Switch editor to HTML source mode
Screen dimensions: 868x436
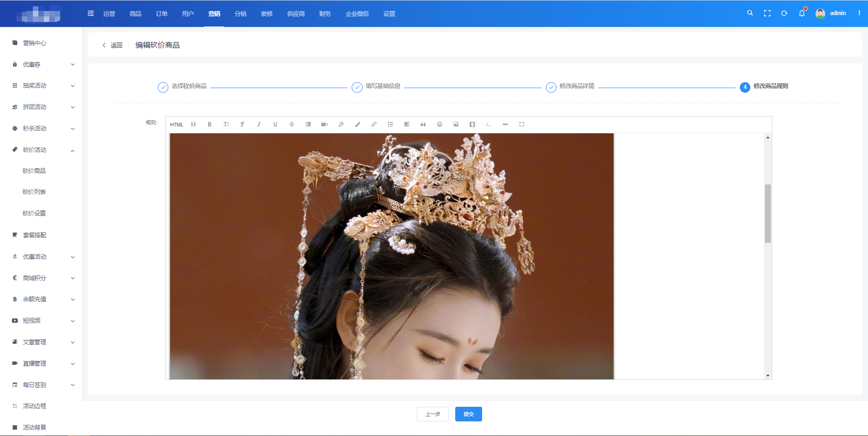177,125
